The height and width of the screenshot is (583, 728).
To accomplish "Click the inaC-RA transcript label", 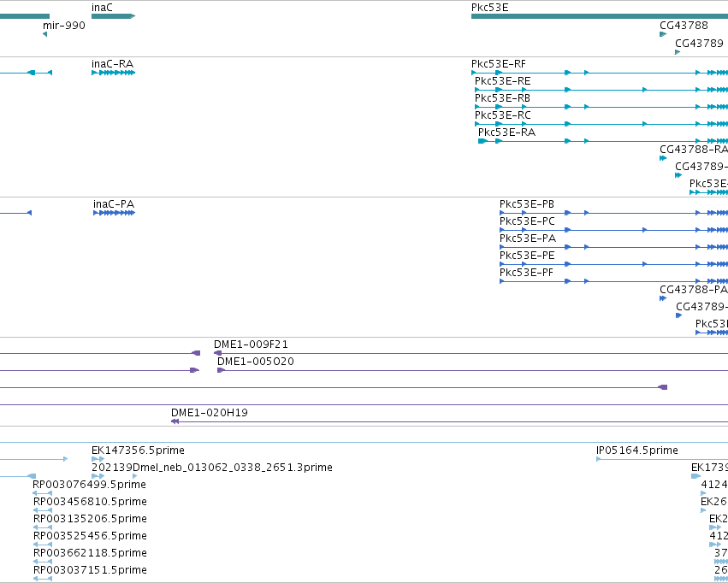I will pos(112,64).
